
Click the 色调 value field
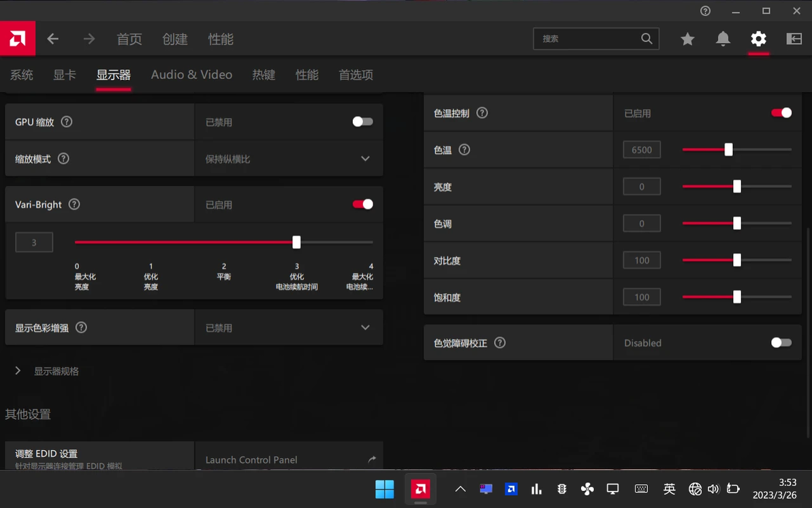(x=642, y=224)
